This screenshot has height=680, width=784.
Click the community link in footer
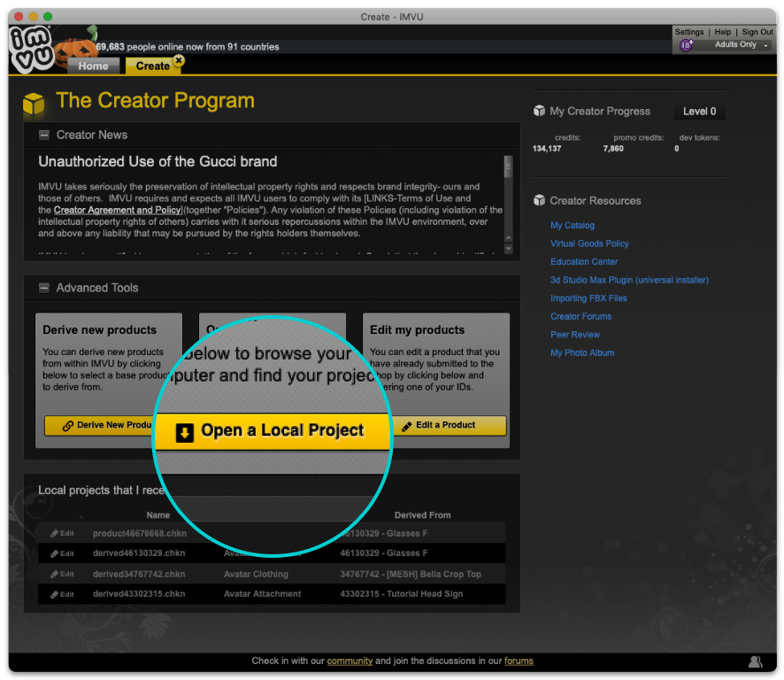pyautogui.click(x=350, y=661)
